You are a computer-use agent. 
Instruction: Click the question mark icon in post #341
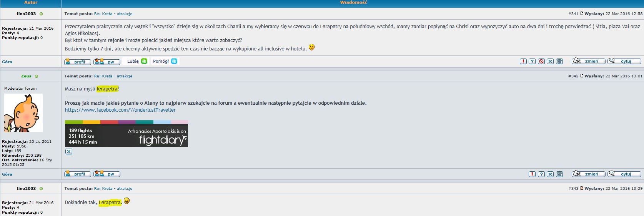point(532,61)
